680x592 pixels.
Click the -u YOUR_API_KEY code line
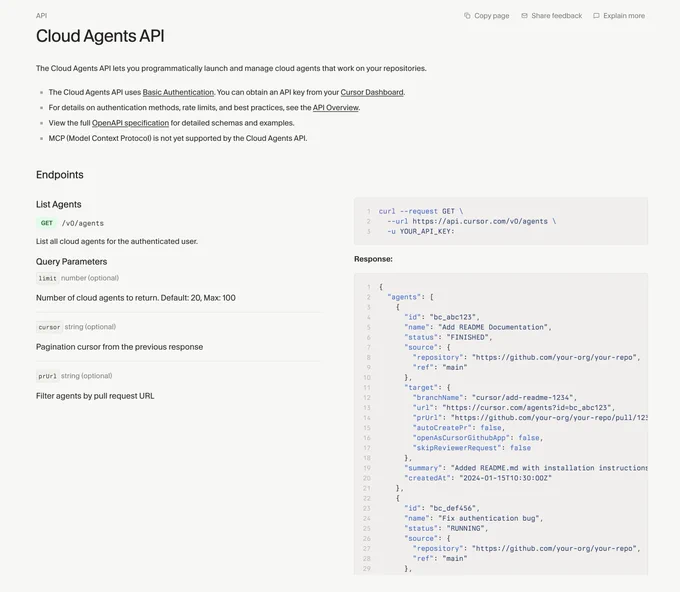421,231
